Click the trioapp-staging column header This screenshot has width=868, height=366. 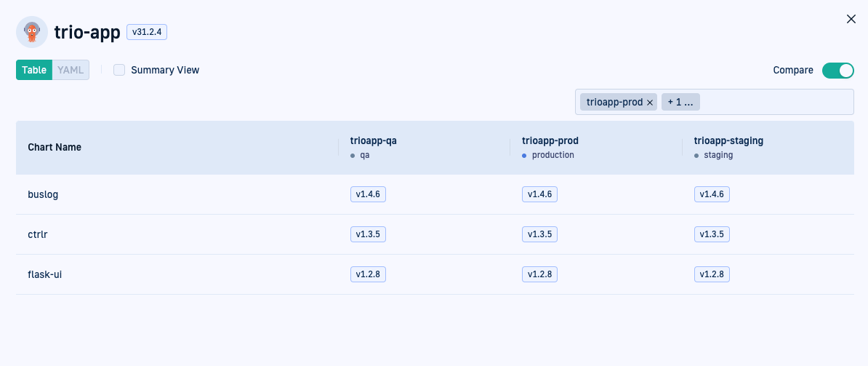click(728, 140)
